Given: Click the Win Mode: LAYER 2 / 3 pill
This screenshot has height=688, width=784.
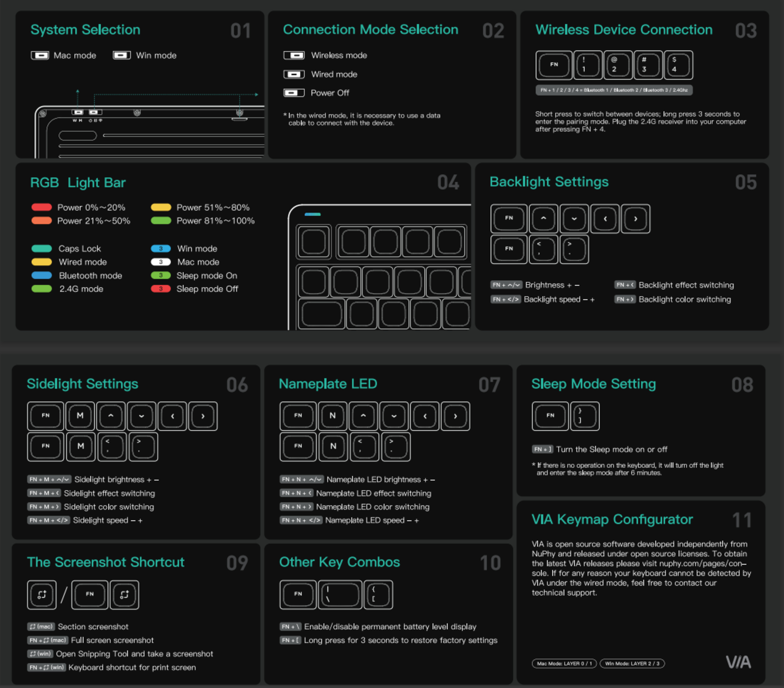Looking at the screenshot, I should (632, 664).
